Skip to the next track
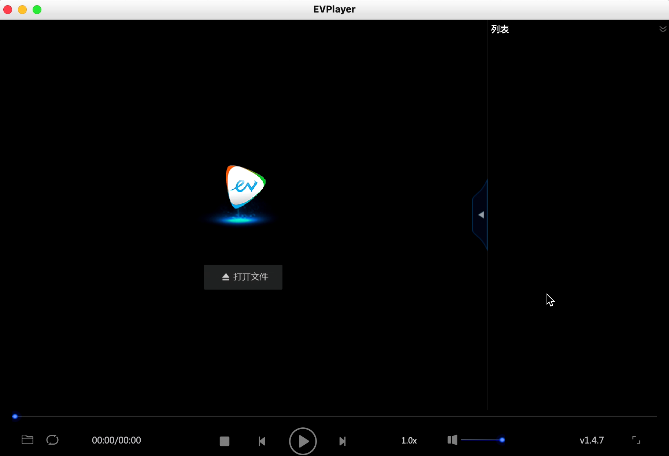The image size is (669, 456). click(342, 441)
